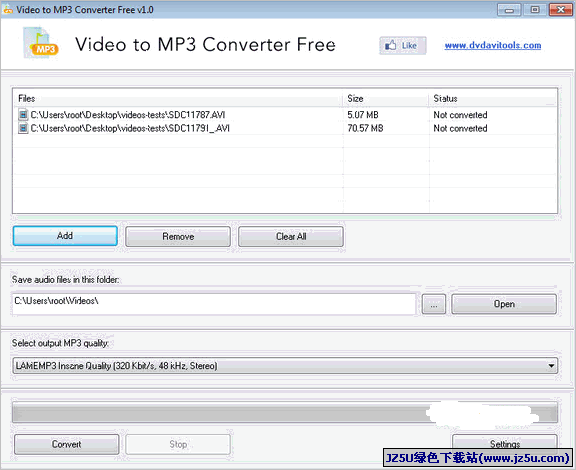This screenshot has width=576, height=470.
Task: Click 'Save audio files in this folder' label
Action: pyautogui.click(x=66, y=280)
